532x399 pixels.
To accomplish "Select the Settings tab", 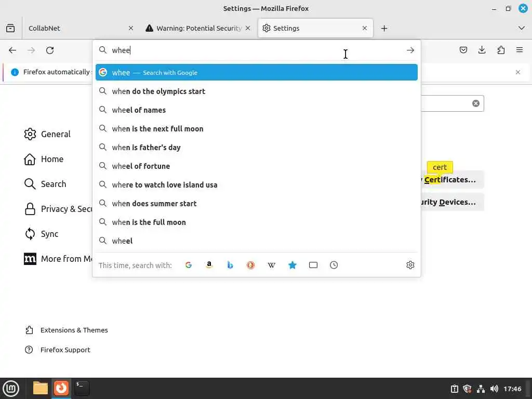I will (315, 28).
